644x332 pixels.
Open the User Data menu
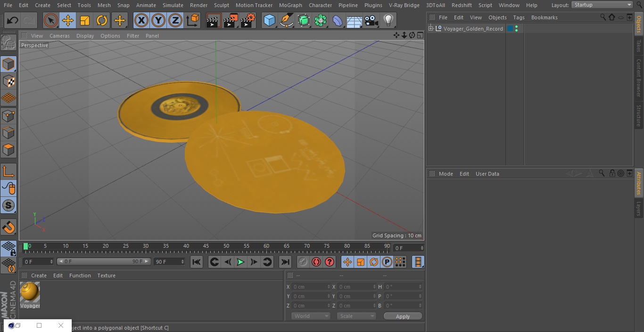click(487, 174)
